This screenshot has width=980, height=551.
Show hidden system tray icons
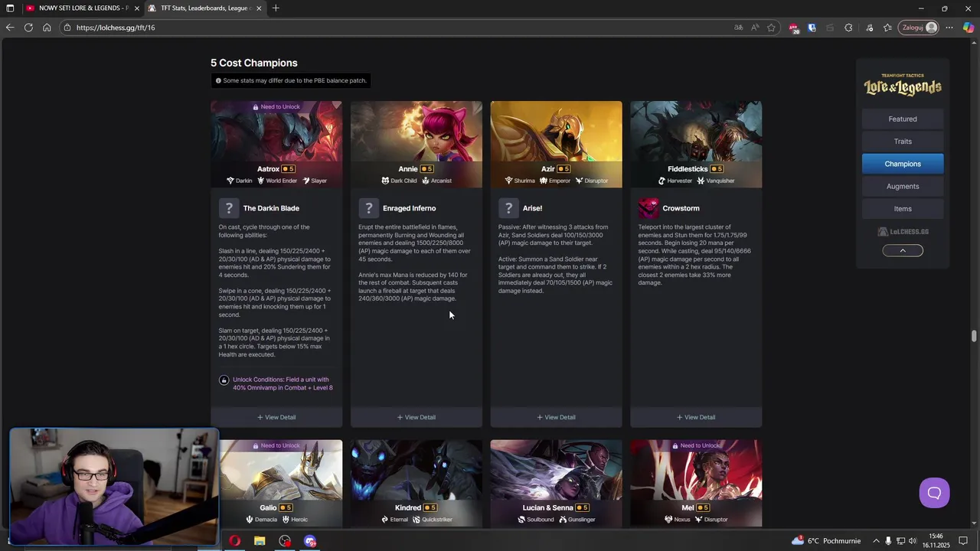876,541
